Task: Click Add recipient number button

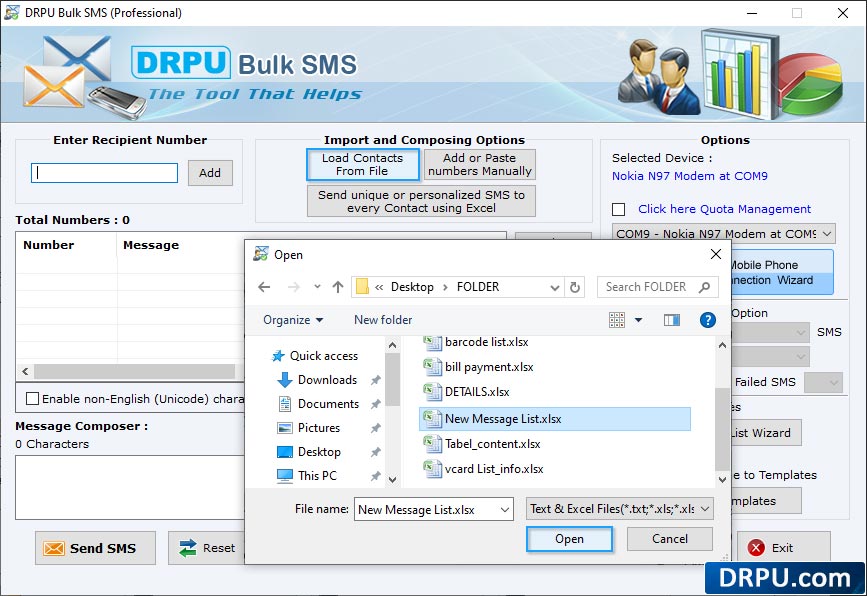Action: pyautogui.click(x=210, y=173)
